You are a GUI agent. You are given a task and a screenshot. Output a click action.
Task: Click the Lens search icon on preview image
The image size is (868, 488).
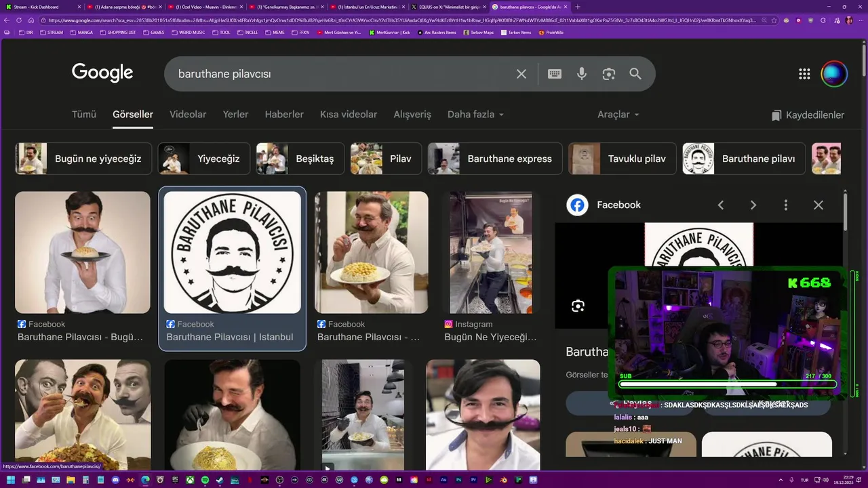point(578,306)
